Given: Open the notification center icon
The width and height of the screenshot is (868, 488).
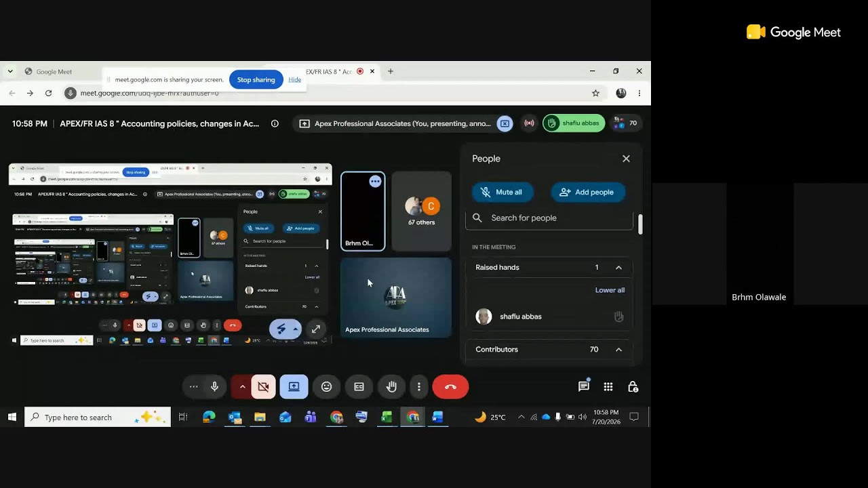Looking at the screenshot, I should (634, 418).
